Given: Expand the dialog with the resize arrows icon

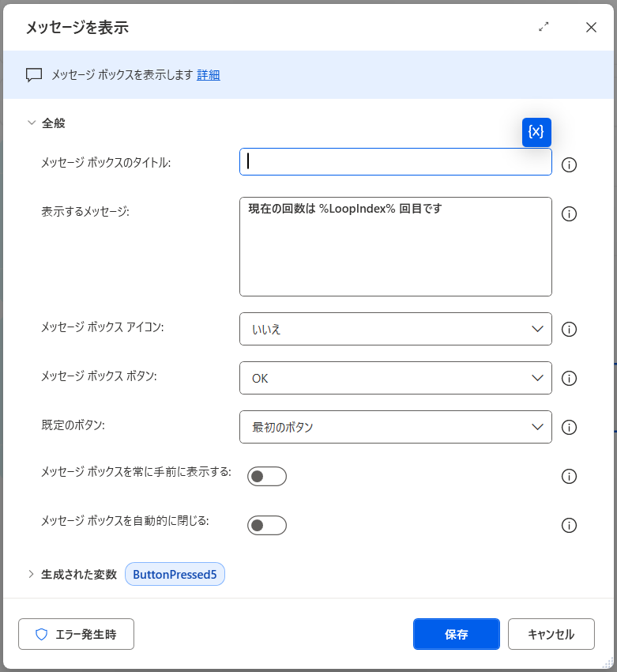Looking at the screenshot, I should click(x=544, y=27).
